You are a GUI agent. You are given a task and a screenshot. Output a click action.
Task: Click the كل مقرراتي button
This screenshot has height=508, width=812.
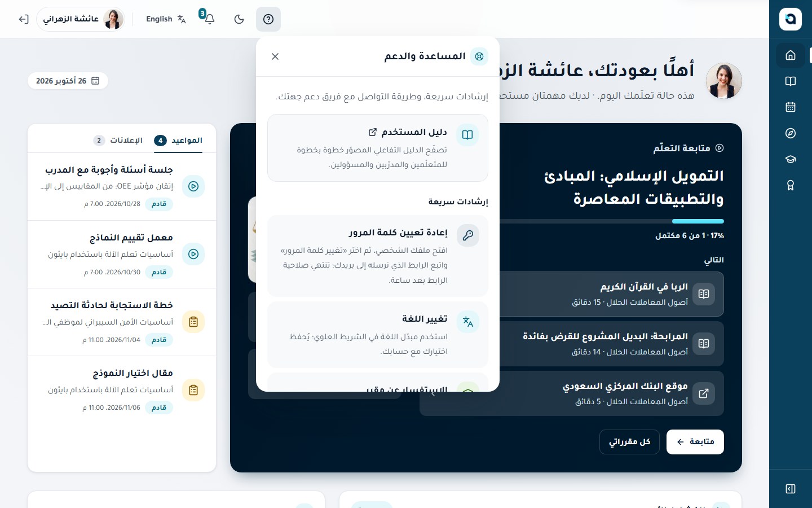(x=629, y=442)
